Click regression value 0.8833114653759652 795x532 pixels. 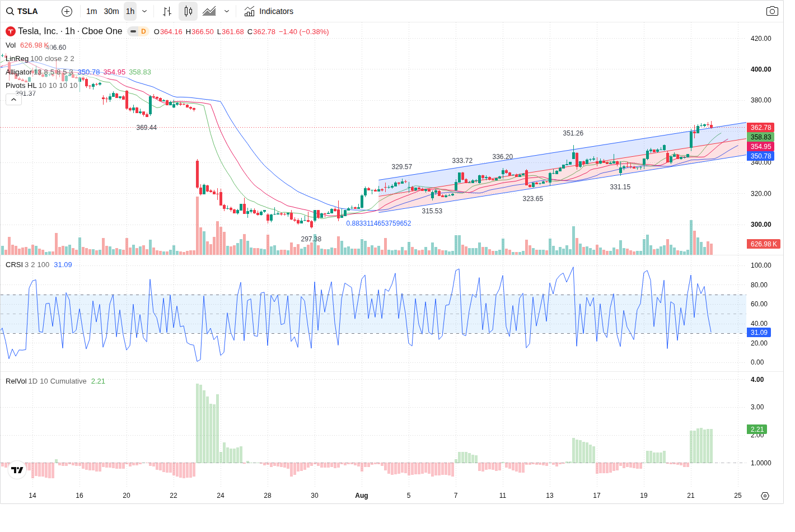tap(378, 223)
